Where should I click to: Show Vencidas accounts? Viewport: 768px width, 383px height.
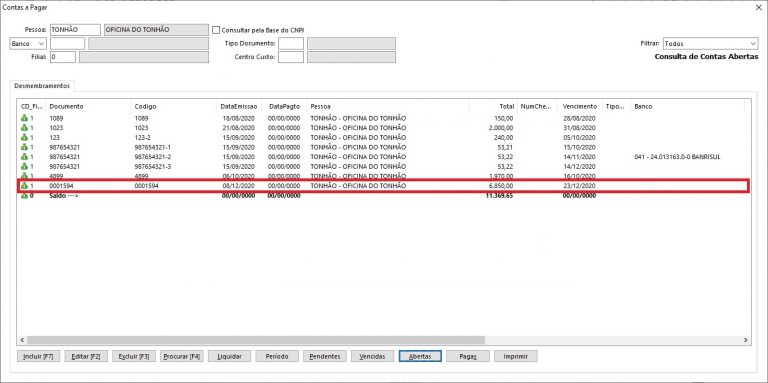coord(372,356)
